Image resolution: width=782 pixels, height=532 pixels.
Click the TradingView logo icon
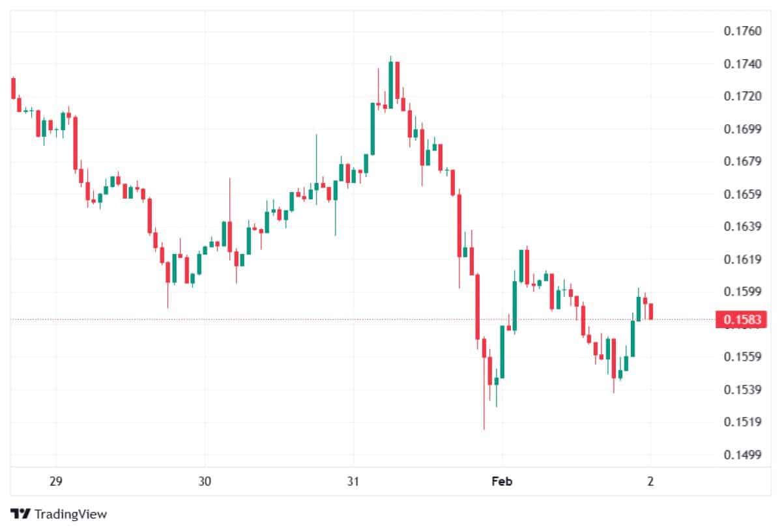21,514
